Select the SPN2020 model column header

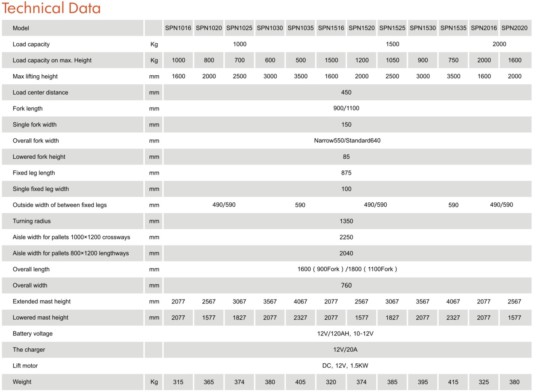515,28
